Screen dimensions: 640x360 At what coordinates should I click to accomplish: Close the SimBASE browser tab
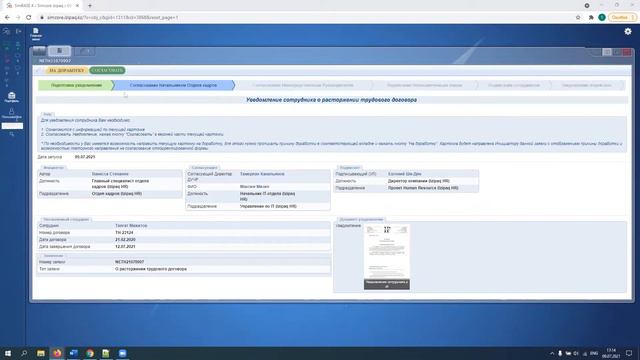[x=77, y=6]
